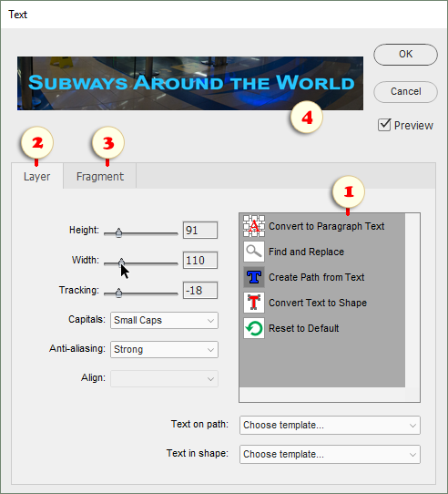The image size is (448, 494).
Task: Click the Cancel button
Action: (405, 92)
